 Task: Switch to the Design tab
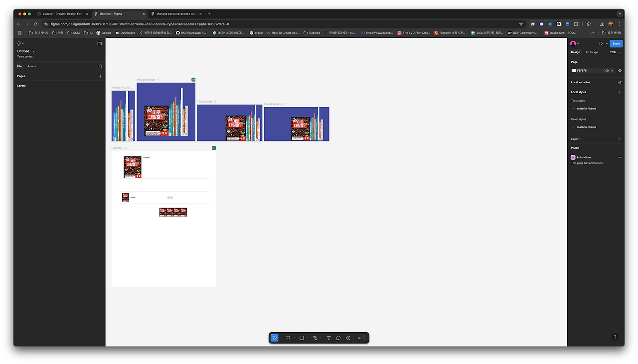(576, 52)
